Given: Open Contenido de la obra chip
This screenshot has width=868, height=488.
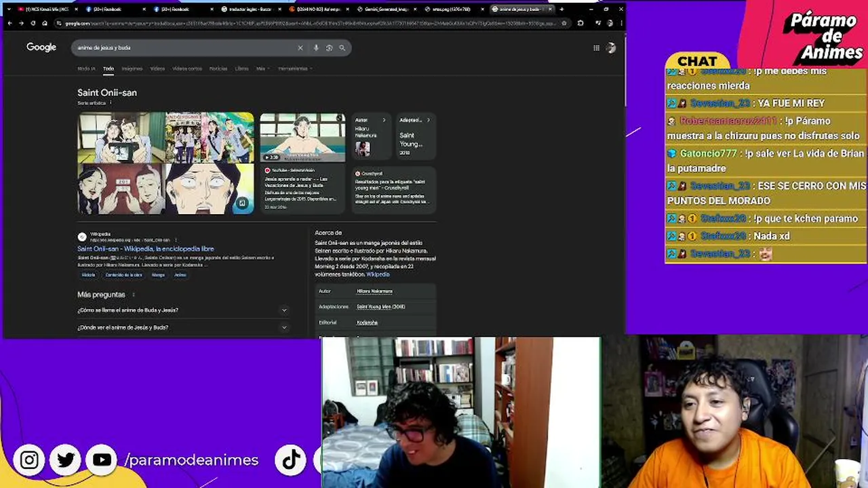Looking at the screenshot, I should point(123,274).
